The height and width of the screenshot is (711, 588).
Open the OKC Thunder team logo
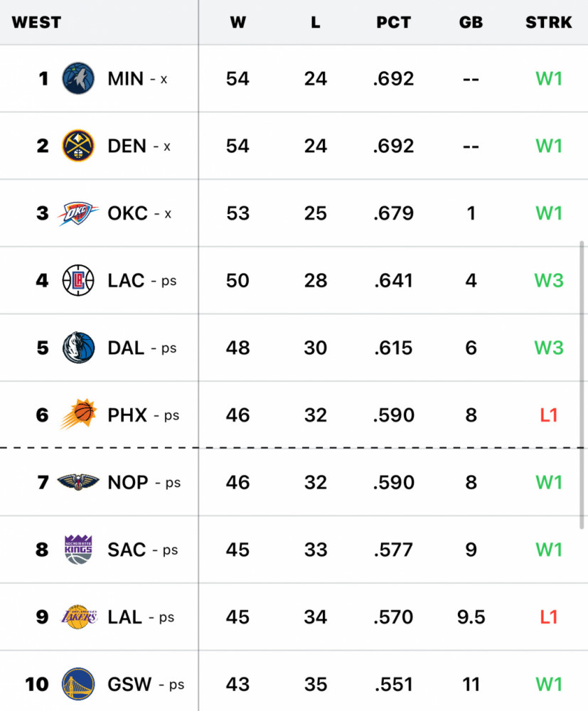tap(77, 213)
